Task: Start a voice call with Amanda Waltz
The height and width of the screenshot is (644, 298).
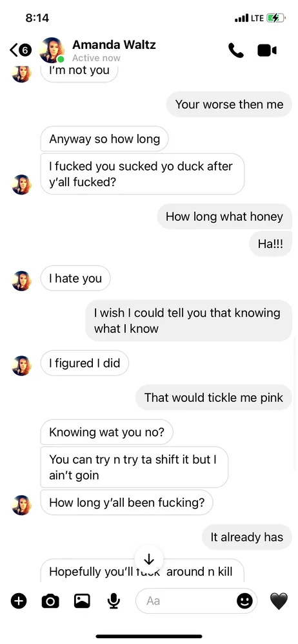Action: (236, 50)
